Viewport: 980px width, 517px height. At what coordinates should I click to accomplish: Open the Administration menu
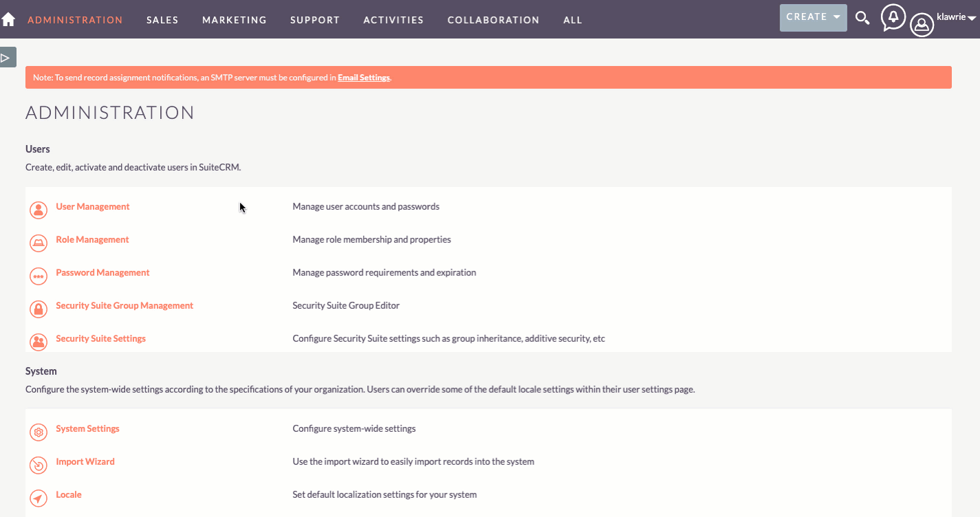pyautogui.click(x=75, y=20)
